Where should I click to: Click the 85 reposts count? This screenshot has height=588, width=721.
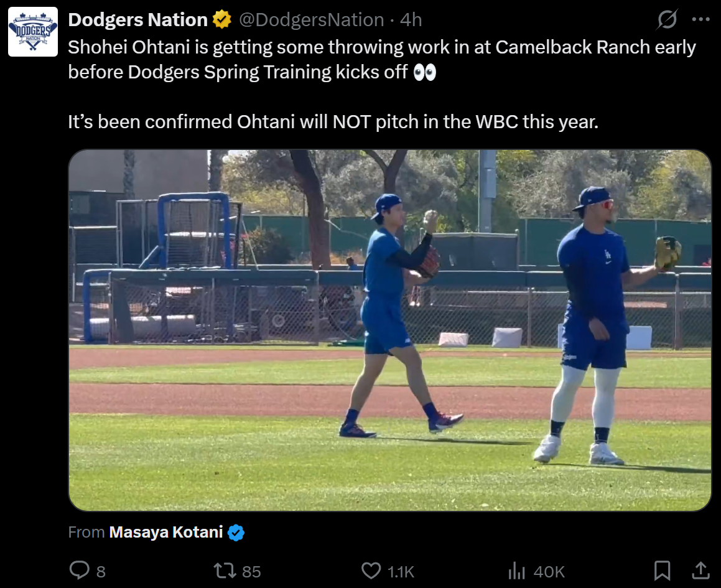pos(251,571)
